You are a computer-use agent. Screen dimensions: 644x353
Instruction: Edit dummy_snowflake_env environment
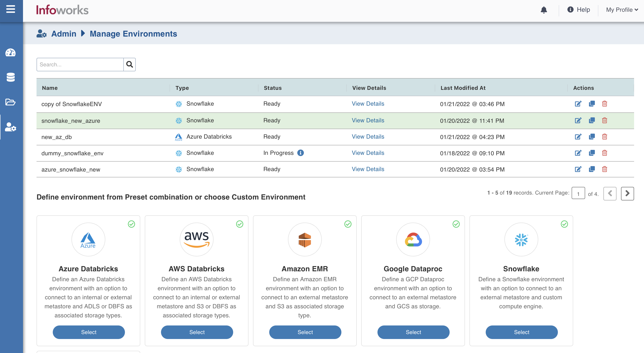[578, 153]
